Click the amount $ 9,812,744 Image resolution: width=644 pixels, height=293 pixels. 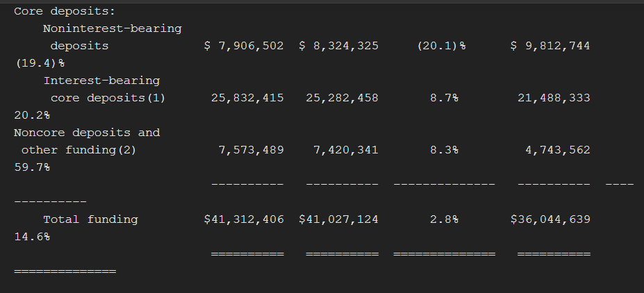(550, 46)
